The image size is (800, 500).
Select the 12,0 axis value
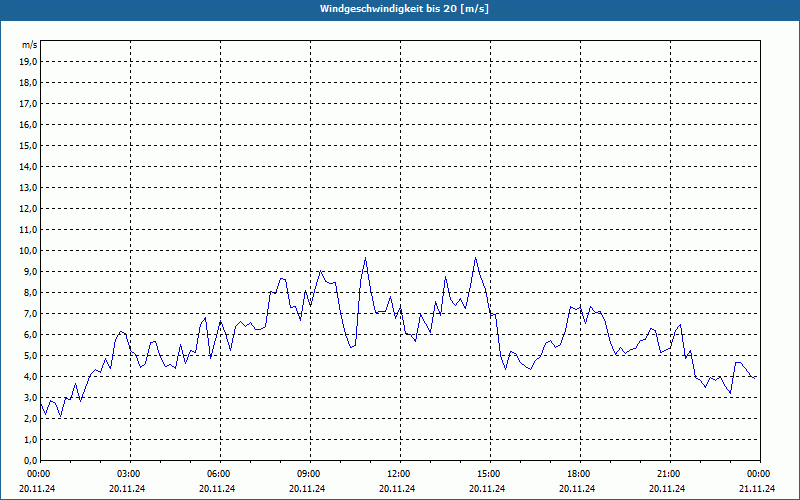click(x=29, y=209)
